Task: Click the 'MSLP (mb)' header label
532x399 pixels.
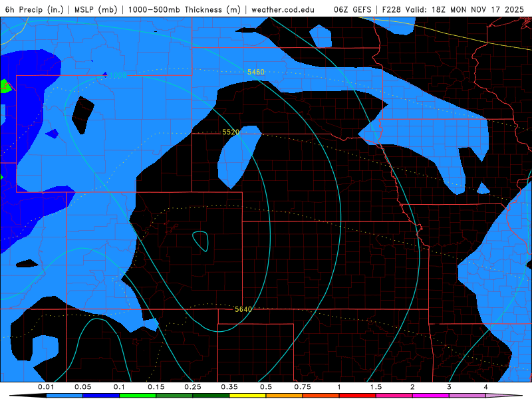Action: coord(96,9)
